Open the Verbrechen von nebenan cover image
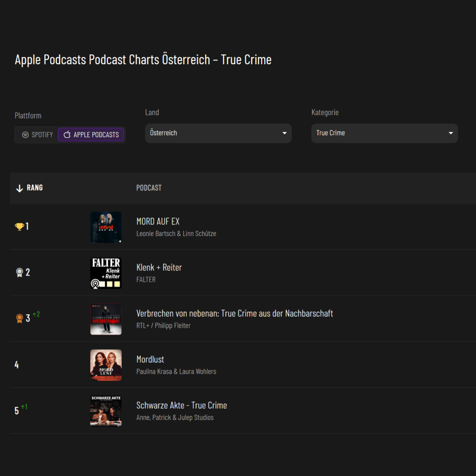 106,319
